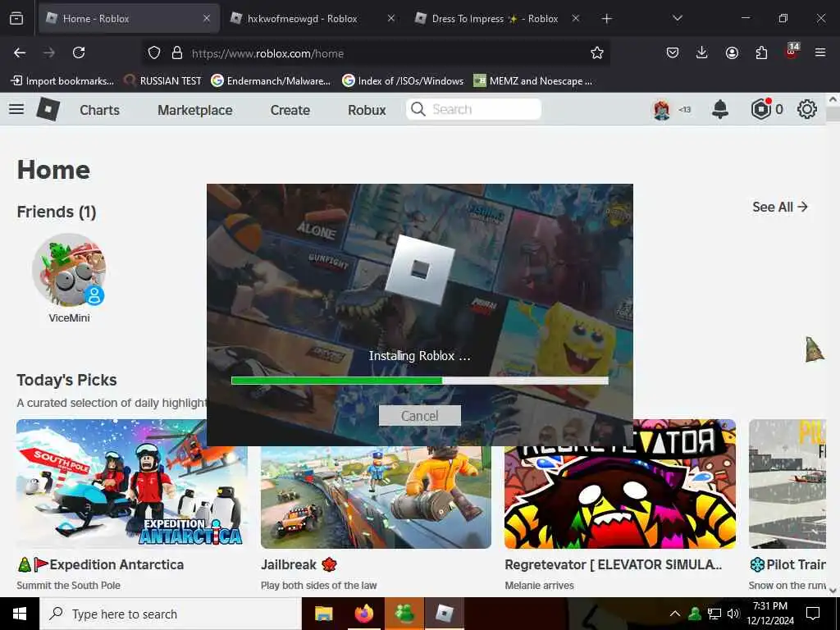Screen dimensions: 840x630
Task: Open the Firefox extensions puzzle icon
Action: pyautogui.click(x=761, y=52)
